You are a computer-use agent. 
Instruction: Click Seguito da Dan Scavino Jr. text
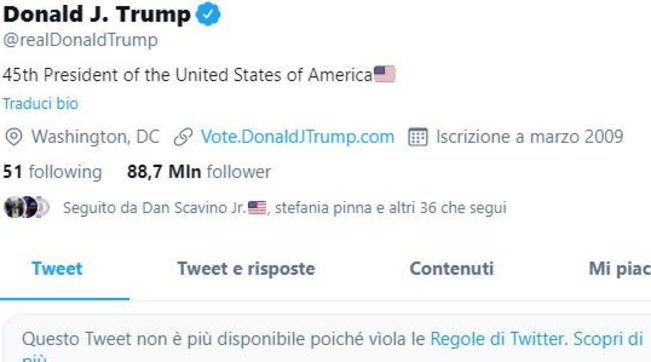click(154, 208)
